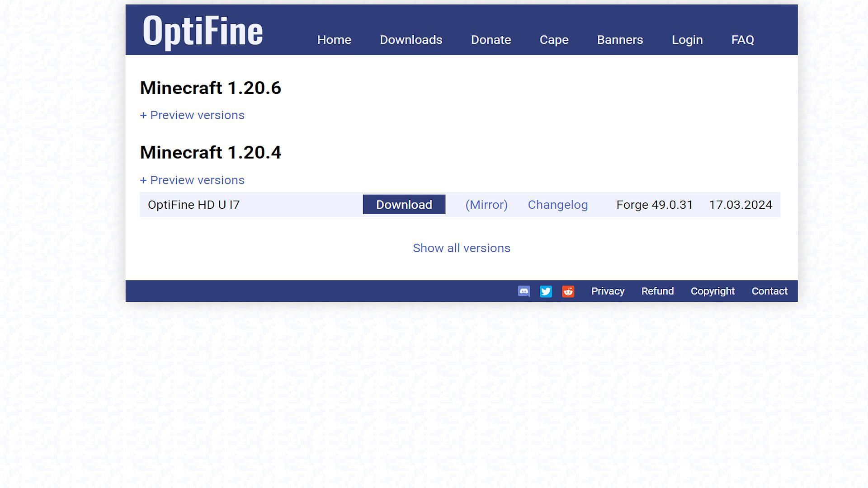
Task: Open Banners page from navigation
Action: click(620, 39)
